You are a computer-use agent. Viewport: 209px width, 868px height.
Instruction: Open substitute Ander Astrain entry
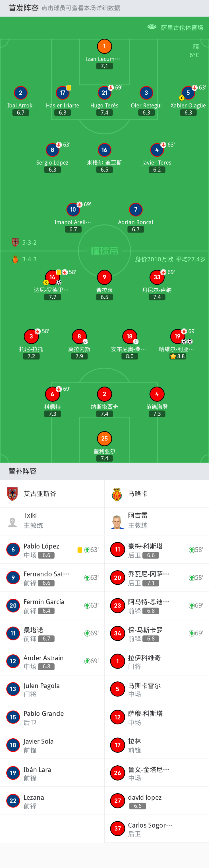tap(52, 661)
